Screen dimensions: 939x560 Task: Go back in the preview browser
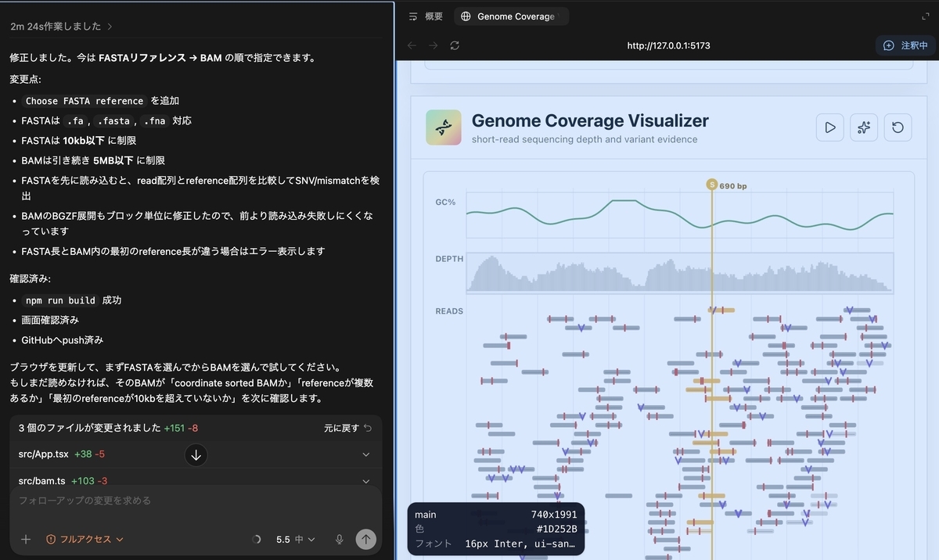coord(412,45)
